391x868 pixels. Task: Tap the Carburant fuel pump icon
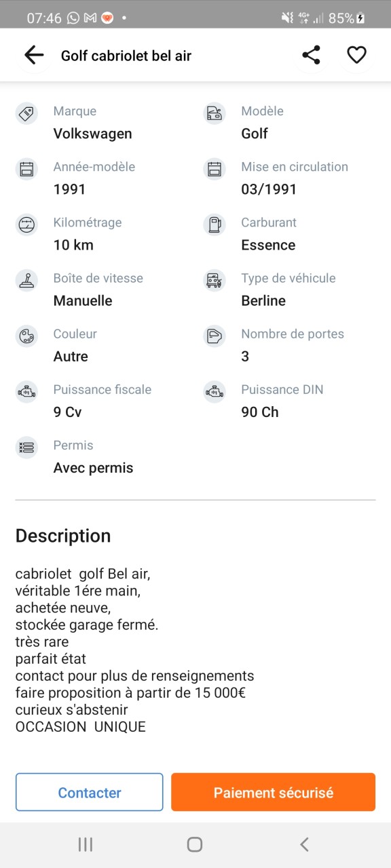tap(215, 224)
